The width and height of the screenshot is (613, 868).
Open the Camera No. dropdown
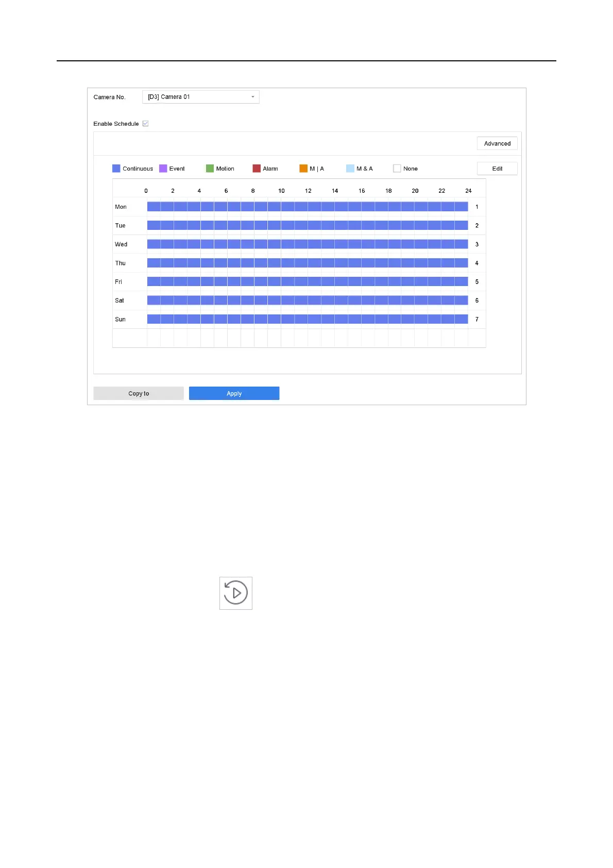[200, 97]
